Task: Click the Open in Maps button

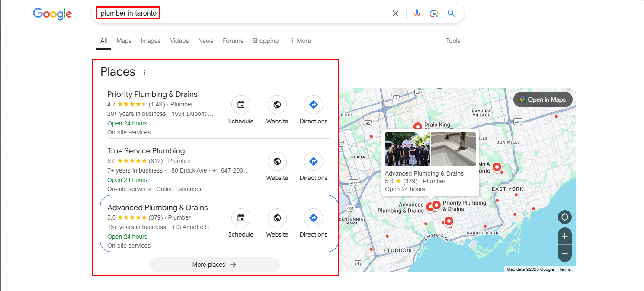Action: 543,99
